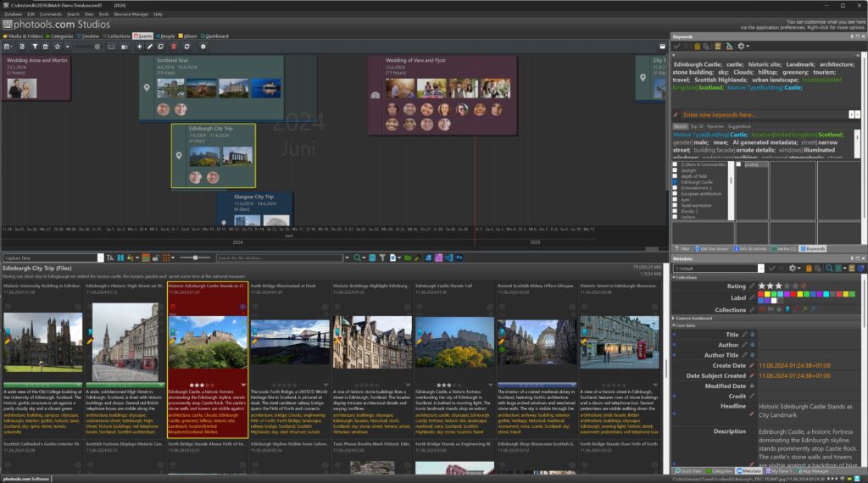868x483 pixels.
Task: Open the Quick View bottom tab
Action: [x=688, y=471]
